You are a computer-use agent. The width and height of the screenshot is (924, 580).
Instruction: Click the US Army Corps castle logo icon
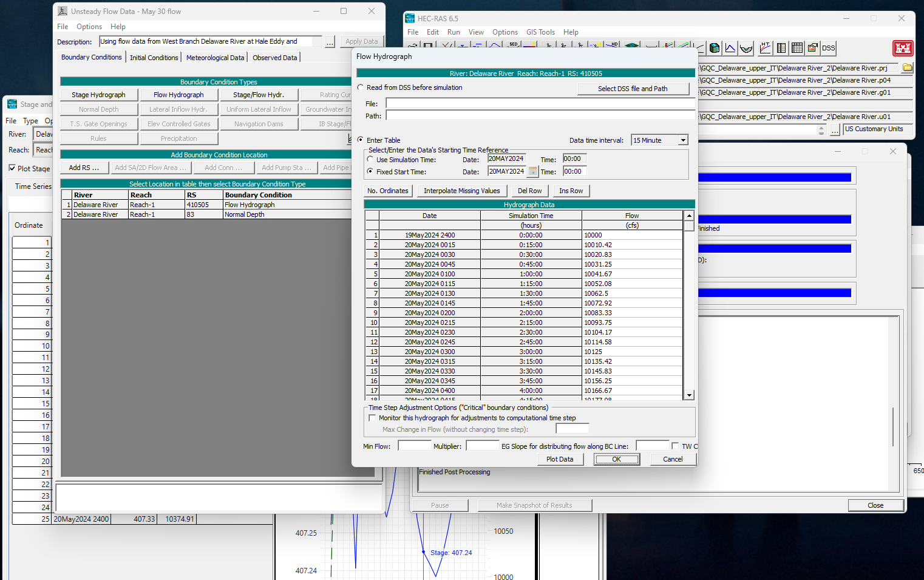coord(903,48)
